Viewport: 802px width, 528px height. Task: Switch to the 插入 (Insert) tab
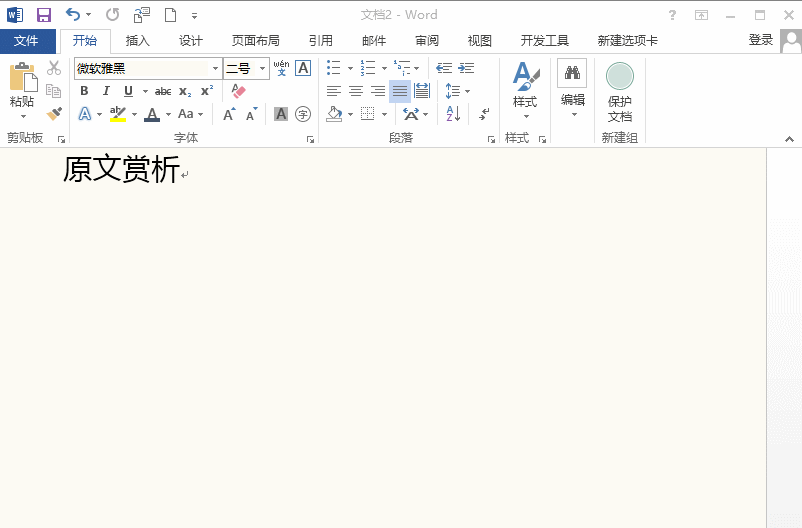(137, 41)
